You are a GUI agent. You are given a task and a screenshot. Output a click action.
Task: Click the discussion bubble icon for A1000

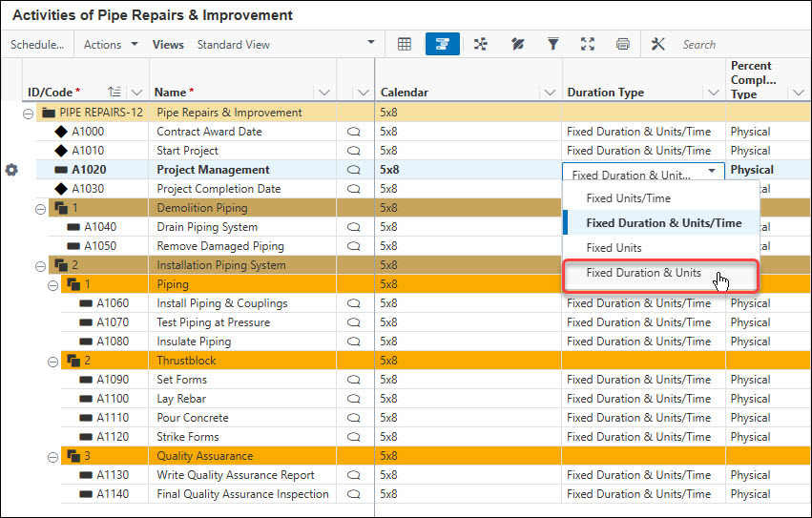(353, 132)
